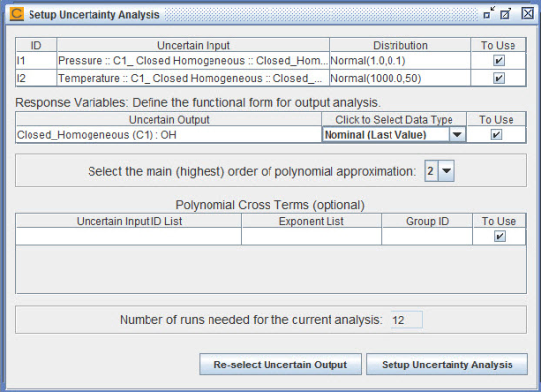Click the Uncertain Input column header

(193, 45)
